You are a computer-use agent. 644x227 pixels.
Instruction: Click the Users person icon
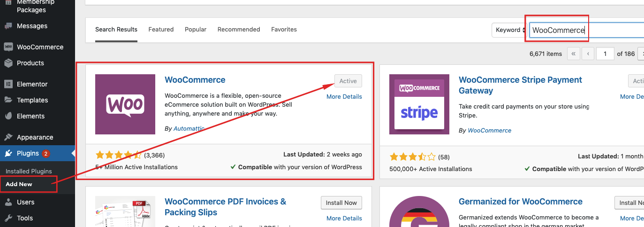coord(8,202)
